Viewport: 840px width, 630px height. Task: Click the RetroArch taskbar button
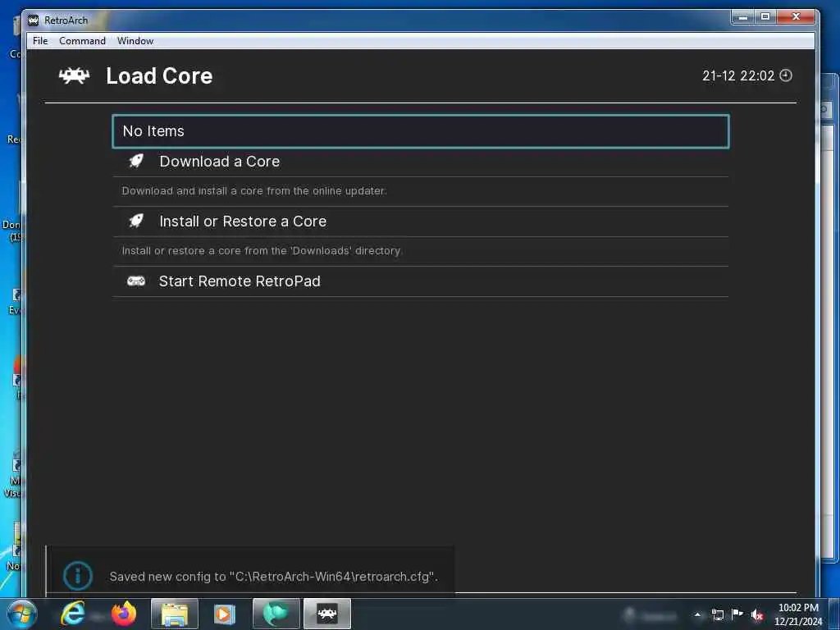(x=327, y=614)
